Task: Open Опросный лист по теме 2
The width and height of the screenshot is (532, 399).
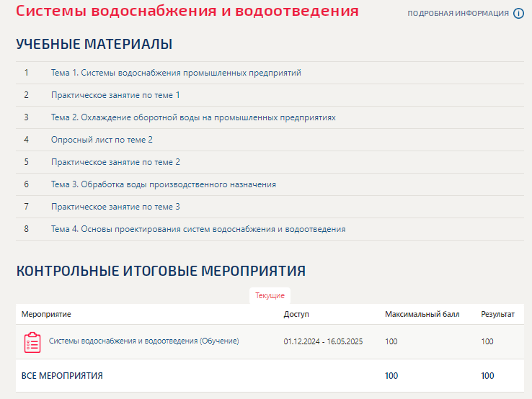Action: tap(102, 140)
